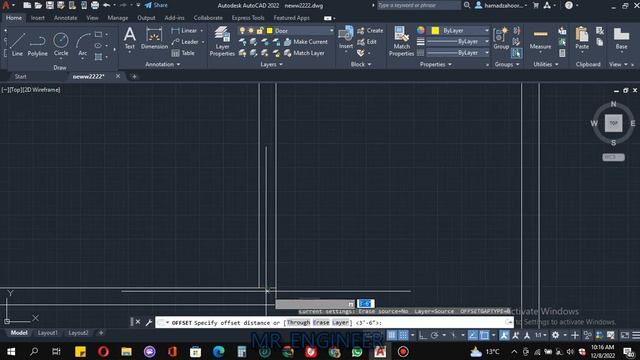The image size is (640, 360).
Task: Click Edit block button
Action: tap(367, 42)
